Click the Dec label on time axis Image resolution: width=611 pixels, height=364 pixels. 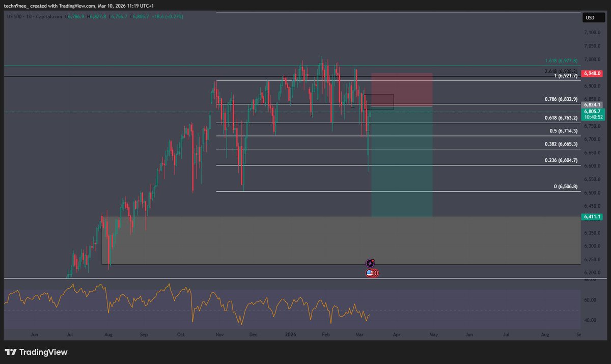[x=254, y=335]
